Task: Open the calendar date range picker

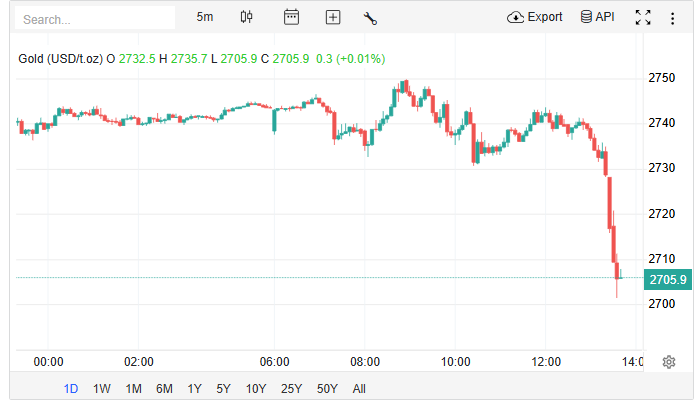Action: pyautogui.click(x=291, y=17)
